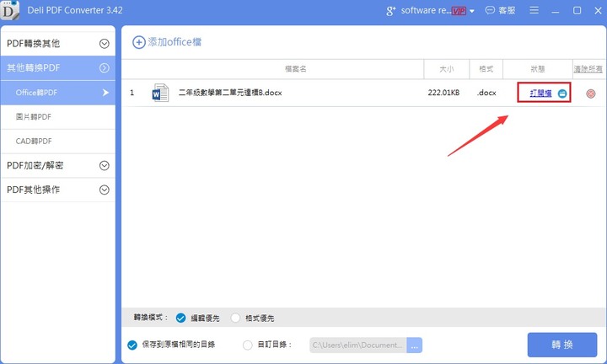The height and width of the screenshot is (364, 607).
Task: Click the 狀態 column header
Action: tap(538, 69)
